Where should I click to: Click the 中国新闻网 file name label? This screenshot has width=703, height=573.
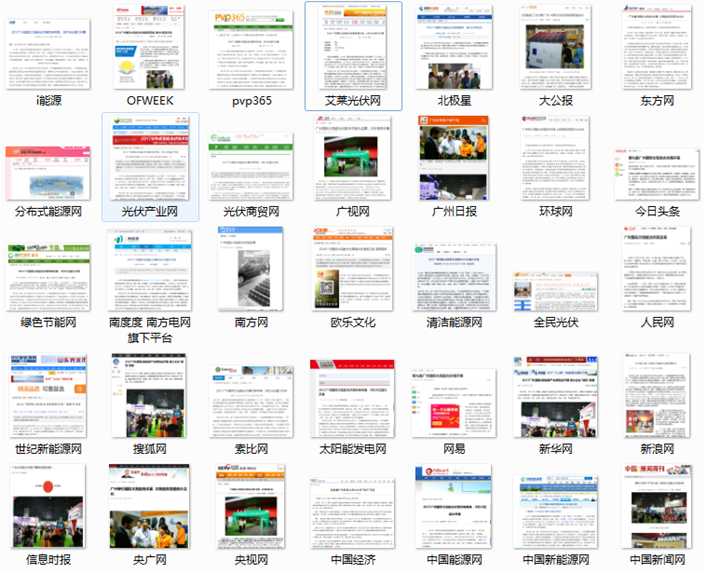click(657, 560)
